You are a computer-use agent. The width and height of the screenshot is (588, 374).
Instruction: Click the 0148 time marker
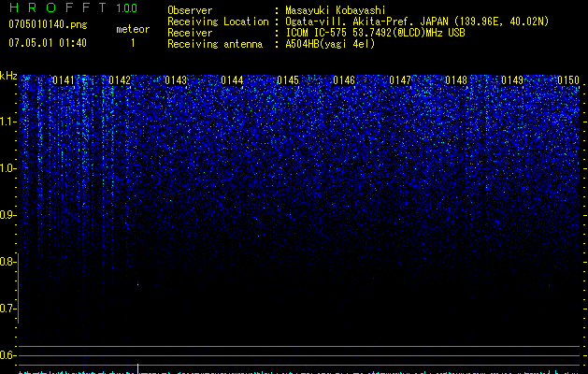pyautogui.click(x=456, y=80)
